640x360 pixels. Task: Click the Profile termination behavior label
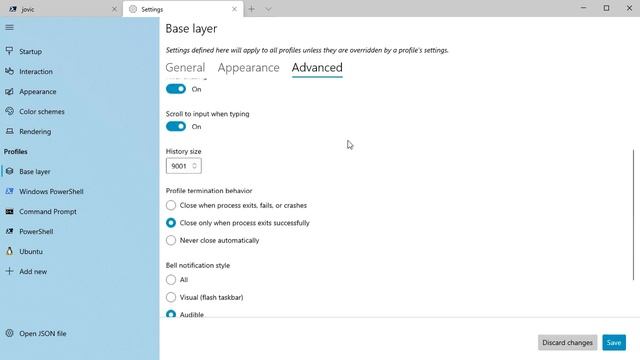[x=209, y=191]
